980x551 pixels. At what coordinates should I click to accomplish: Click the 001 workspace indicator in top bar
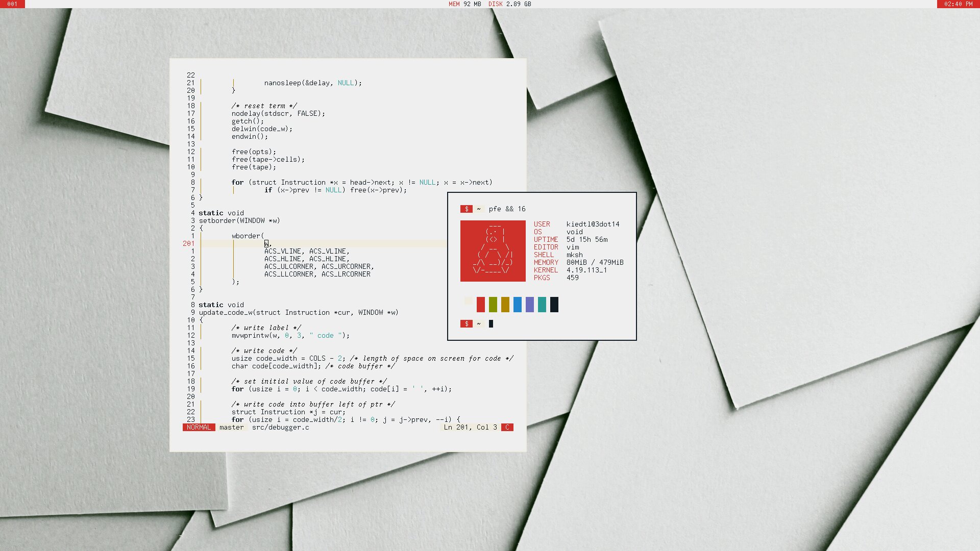[x=12, y=4]
